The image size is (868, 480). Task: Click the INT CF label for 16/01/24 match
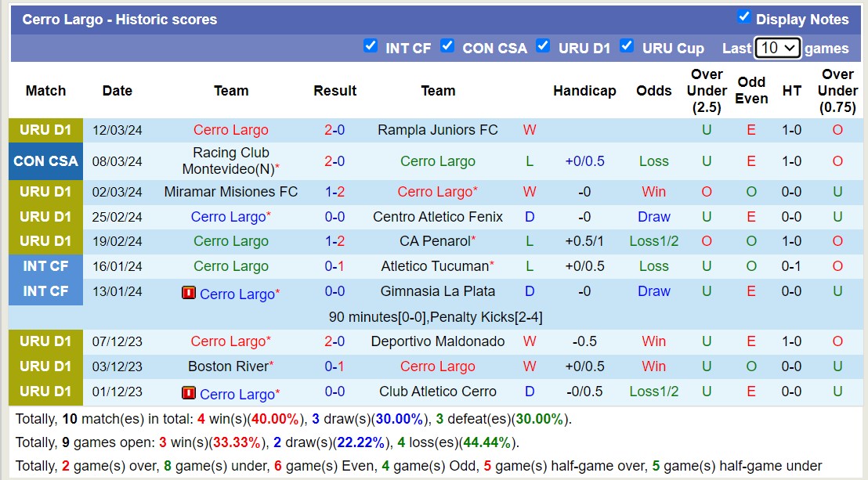tap(45, 266)
